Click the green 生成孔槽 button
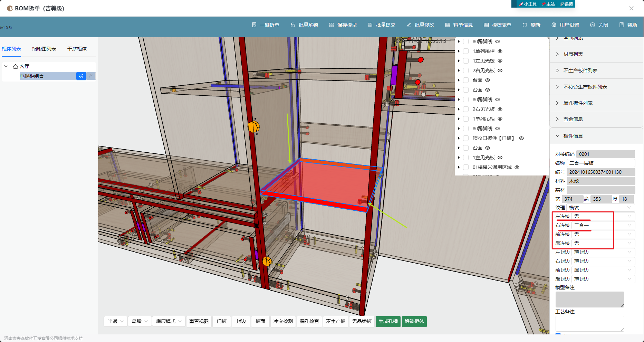This screenshot has height=342, width=644. [x=388, y=321]
